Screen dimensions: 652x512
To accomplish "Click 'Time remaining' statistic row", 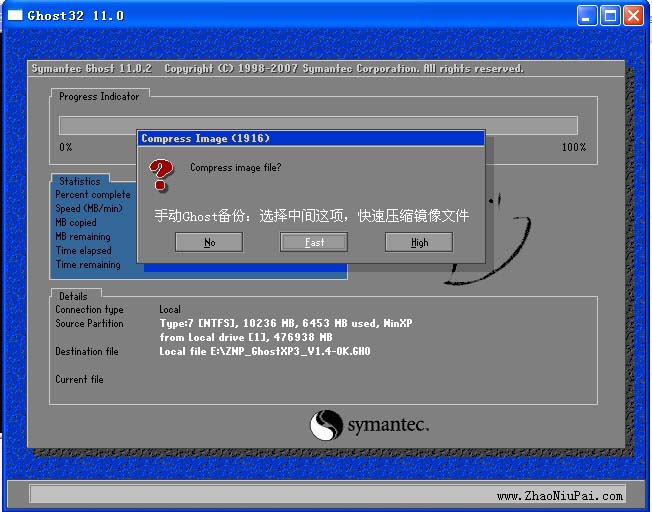I will click(x=88, y=265).
